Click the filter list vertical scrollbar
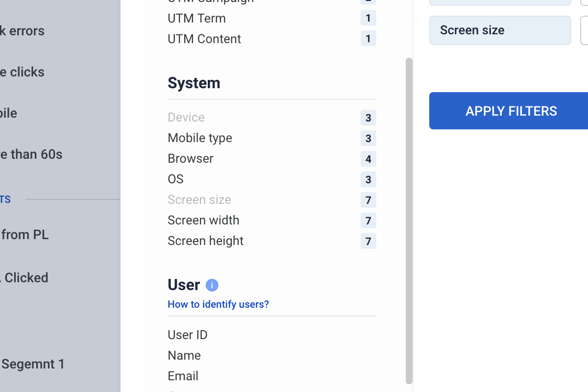 (x=409, y=220)
